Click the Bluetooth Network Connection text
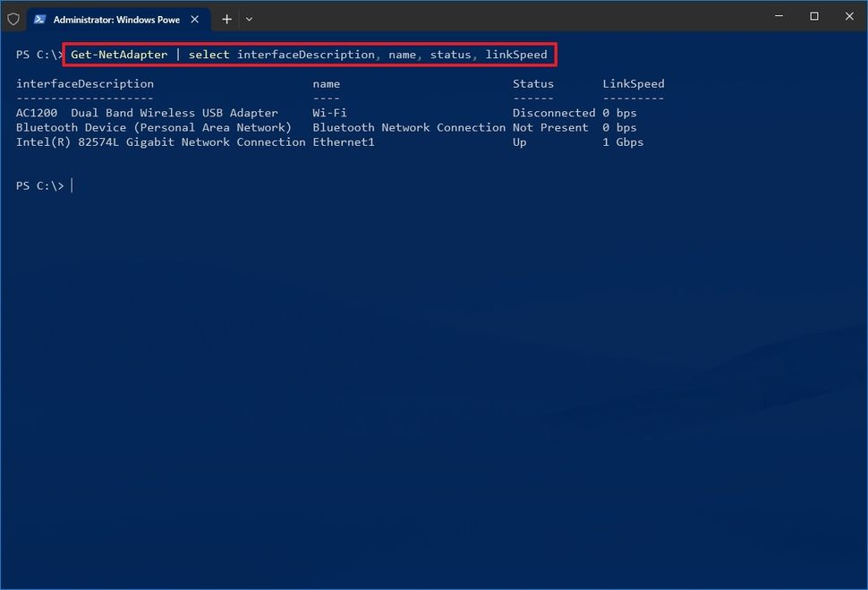 409,127
